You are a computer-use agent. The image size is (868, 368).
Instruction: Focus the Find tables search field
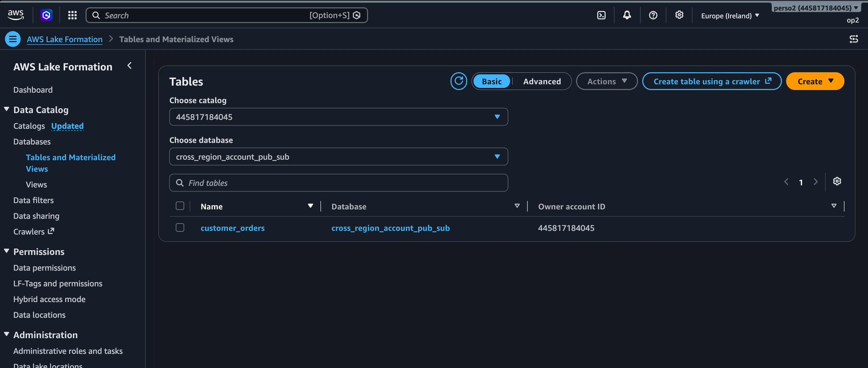[338, 183]
